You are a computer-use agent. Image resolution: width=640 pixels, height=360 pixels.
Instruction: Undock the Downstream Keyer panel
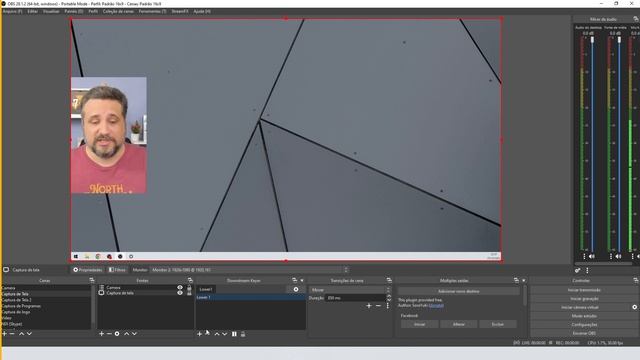(294, 280)
